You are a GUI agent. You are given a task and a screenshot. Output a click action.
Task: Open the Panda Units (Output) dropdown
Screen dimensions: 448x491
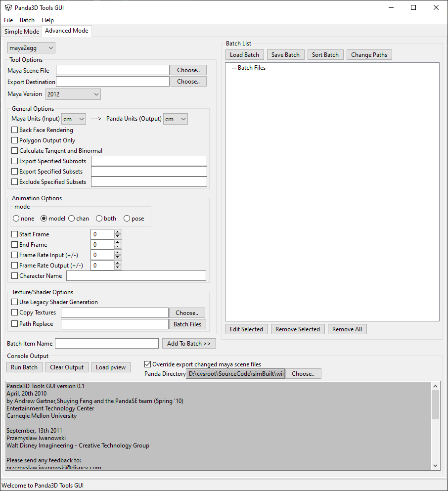coord(176,119)
